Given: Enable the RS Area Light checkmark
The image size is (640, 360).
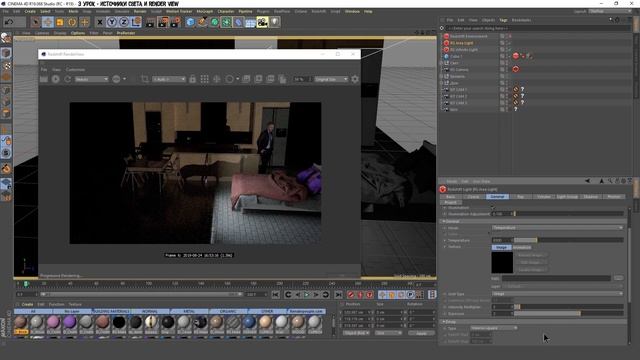Looking at the screenshot, I should 509,43.
